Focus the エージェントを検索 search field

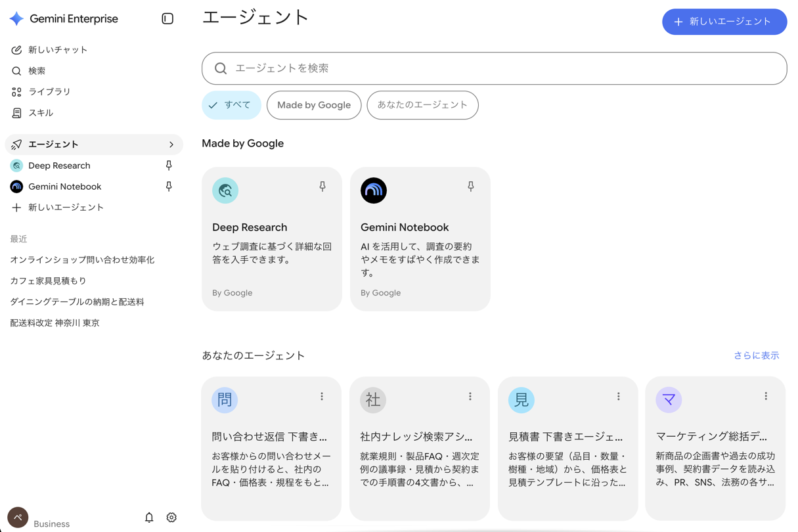pos(495,68)
